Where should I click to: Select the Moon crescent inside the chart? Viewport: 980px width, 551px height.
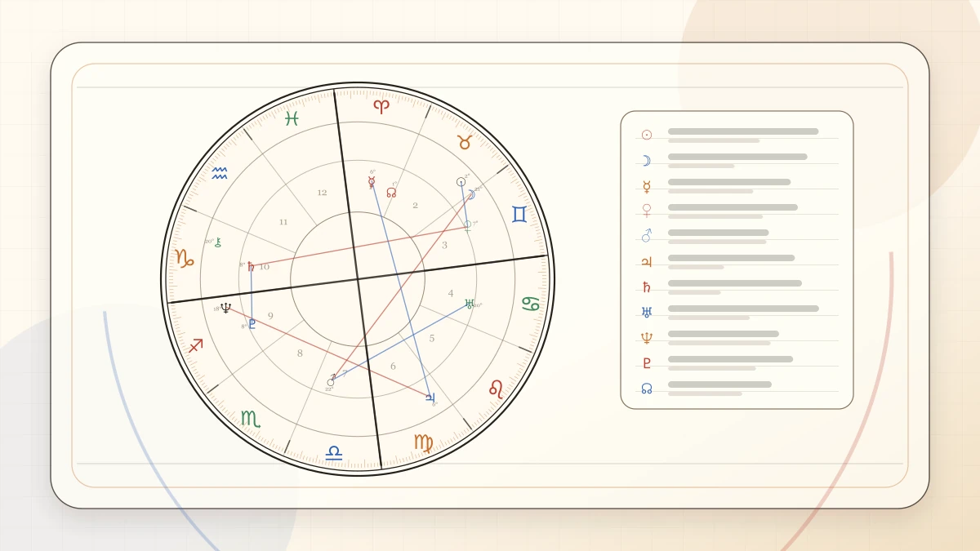[470, 194]
